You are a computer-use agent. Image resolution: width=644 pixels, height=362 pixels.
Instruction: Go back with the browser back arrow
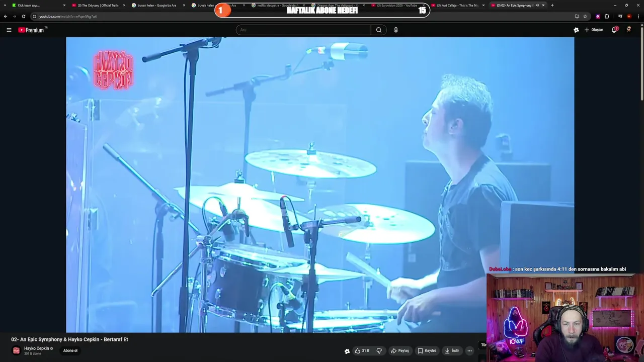point(6,16)
